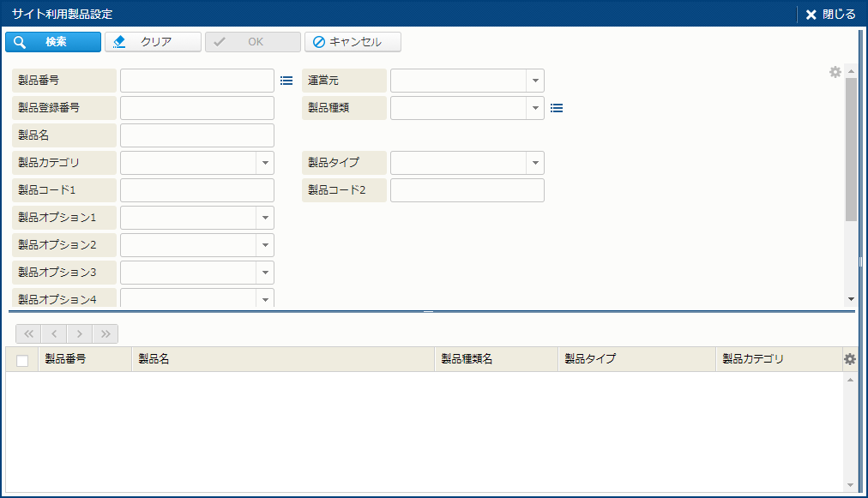Sort by 製品種類名 column header
The height and width of the screenshot is (498, 868).
(496, 359)
